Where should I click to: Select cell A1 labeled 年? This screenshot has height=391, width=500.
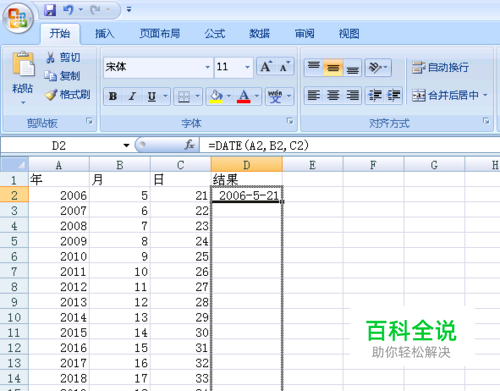click(59, 180)
